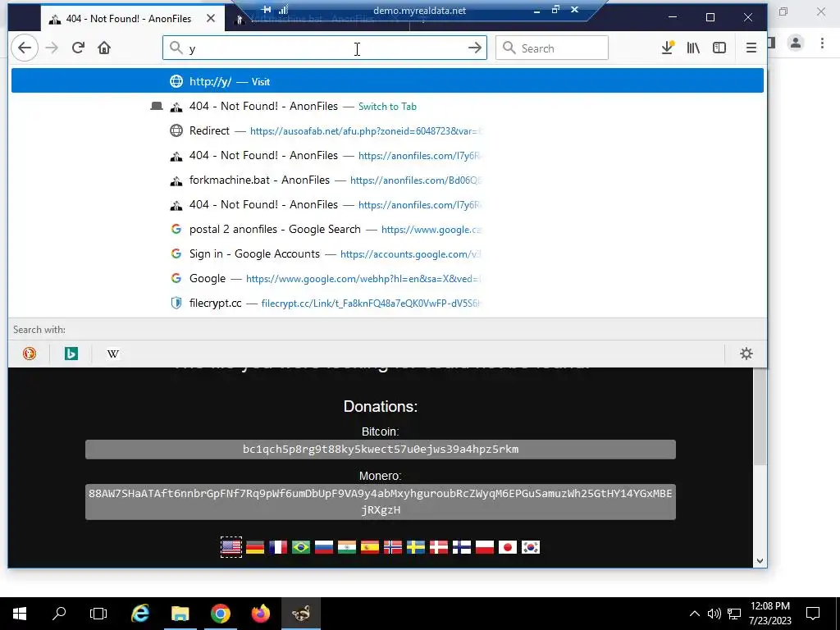Open the volume control in tray
This screenshot has height=630, width=840.
714,614
